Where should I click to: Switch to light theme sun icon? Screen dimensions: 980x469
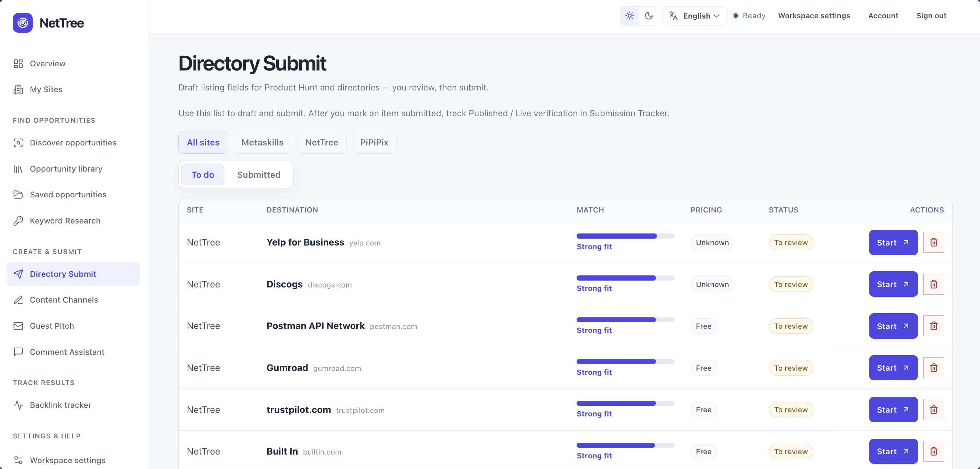click(x=630, y=15)
